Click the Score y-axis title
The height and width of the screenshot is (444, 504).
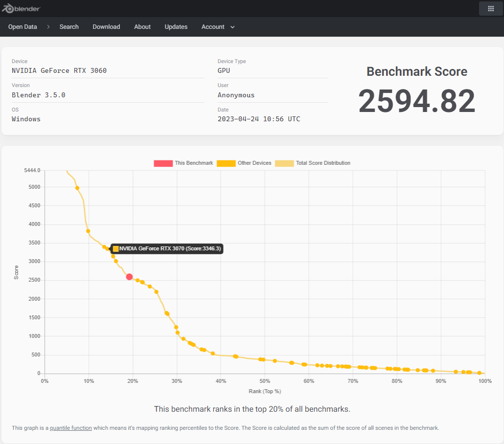point(16,272)
